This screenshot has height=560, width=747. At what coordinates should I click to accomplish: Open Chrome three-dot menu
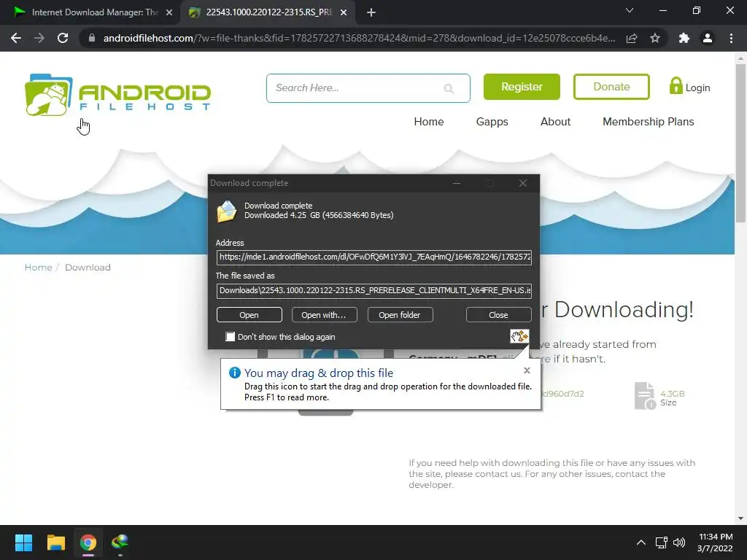pos(731,38)
